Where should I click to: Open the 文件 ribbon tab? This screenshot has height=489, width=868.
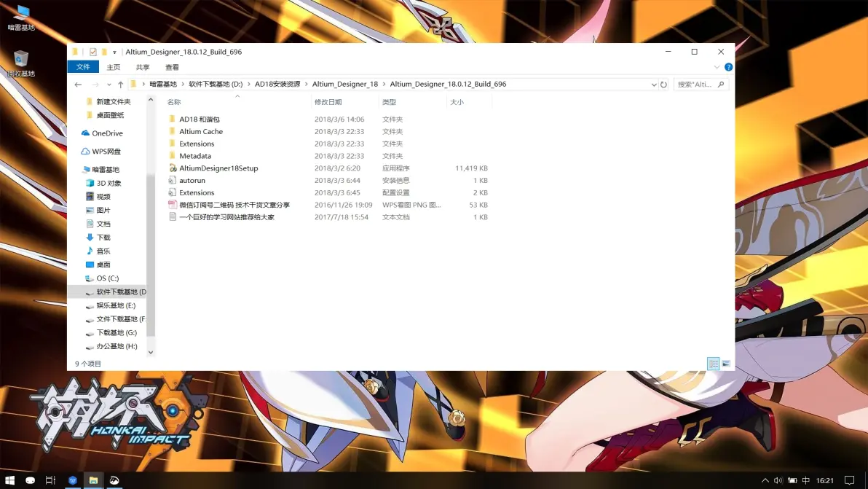pyautogui.click(x=83, y=67)
